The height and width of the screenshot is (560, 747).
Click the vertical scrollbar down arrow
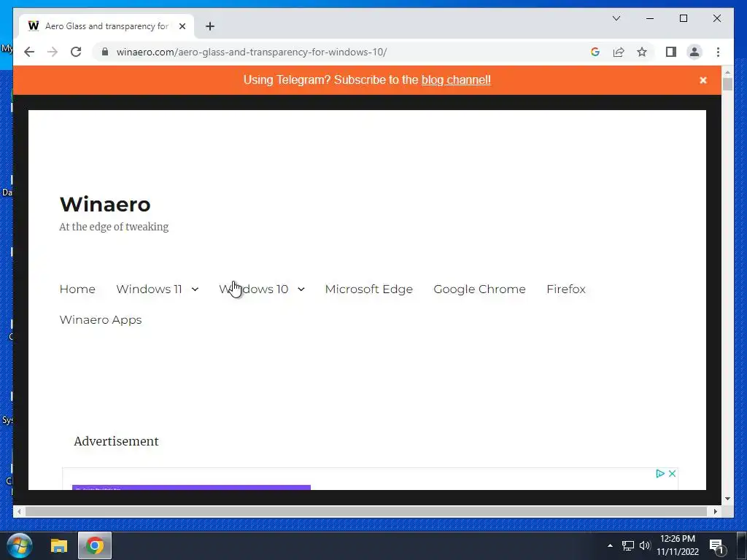(x=727, y=499)
